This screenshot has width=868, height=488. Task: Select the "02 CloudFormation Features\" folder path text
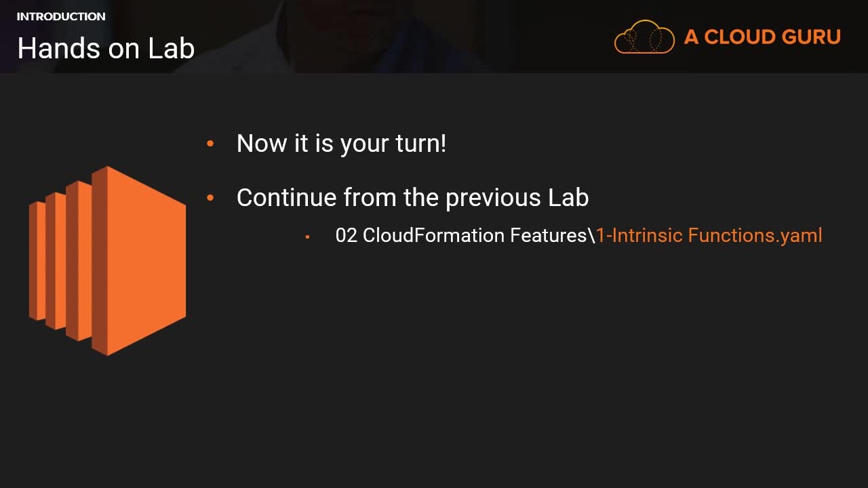point(465,235)
